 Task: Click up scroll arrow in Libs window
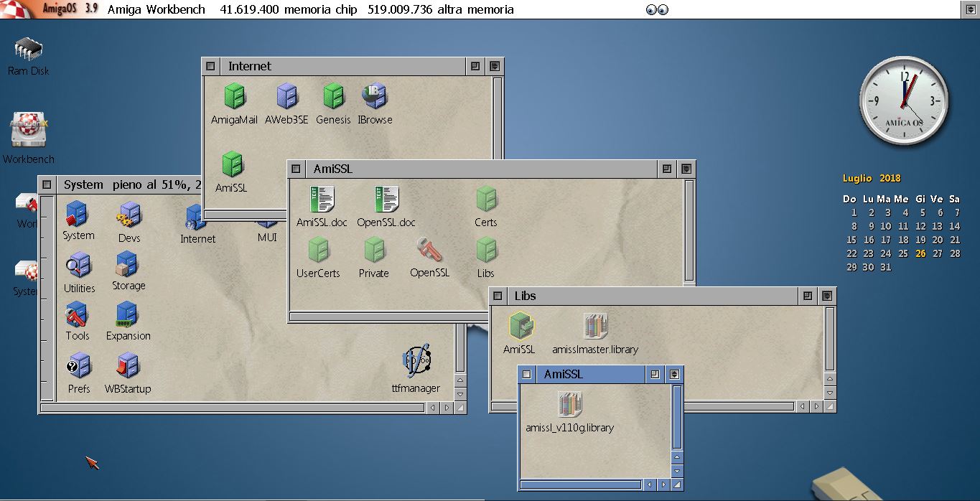coord(829,379)
